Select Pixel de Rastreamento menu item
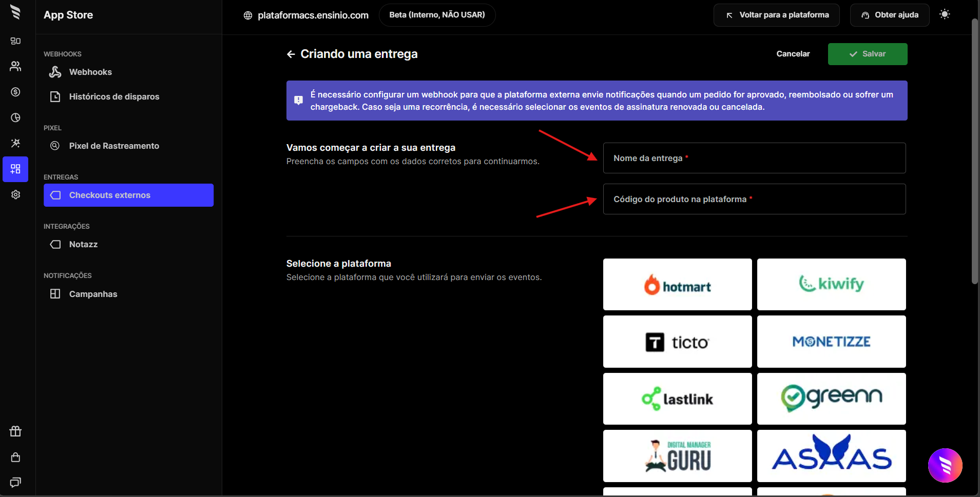 [x=114, y=146]
